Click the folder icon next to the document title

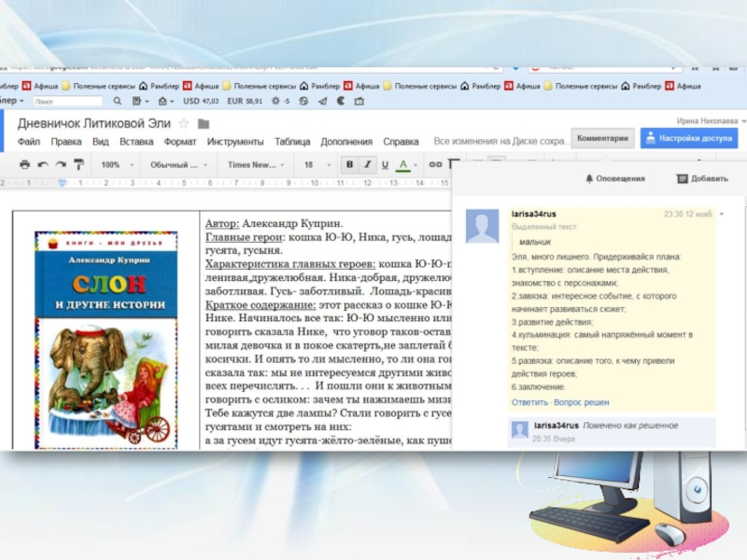click(204, 123)
